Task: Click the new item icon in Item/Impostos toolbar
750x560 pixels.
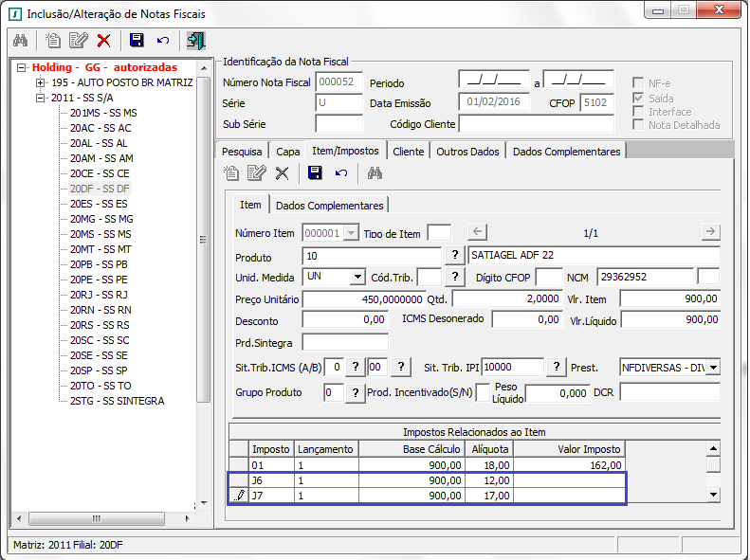Action: click(231, 172)
